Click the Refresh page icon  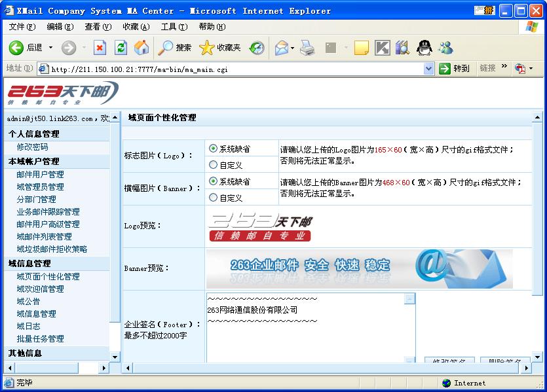121,48
